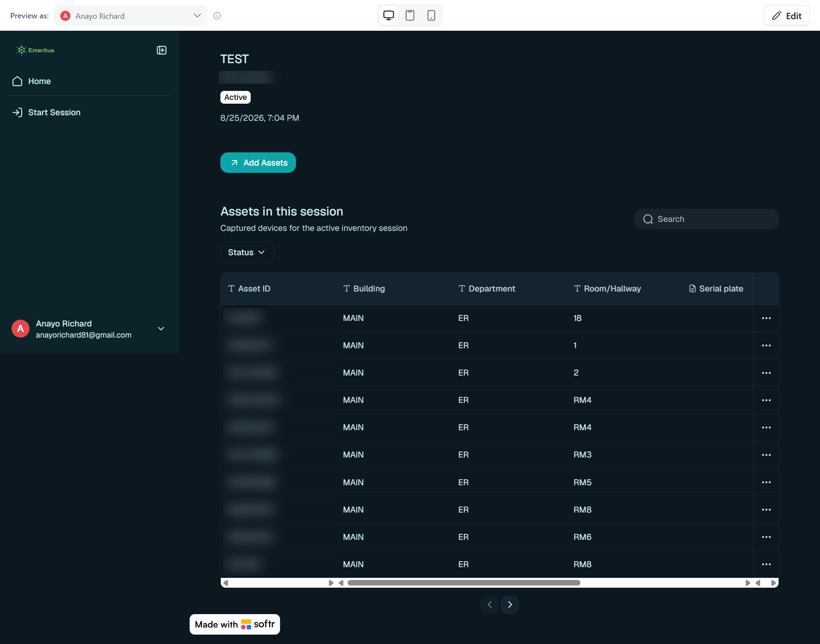This screenshot has width=820, height=644.
Task: Focus the Search assets field
Action: coord(706,219)
